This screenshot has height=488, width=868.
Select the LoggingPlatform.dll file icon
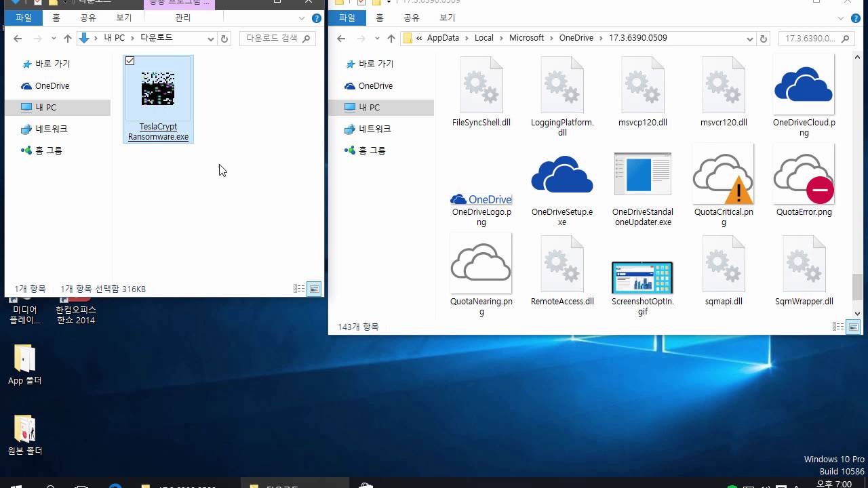coord(562,85)
